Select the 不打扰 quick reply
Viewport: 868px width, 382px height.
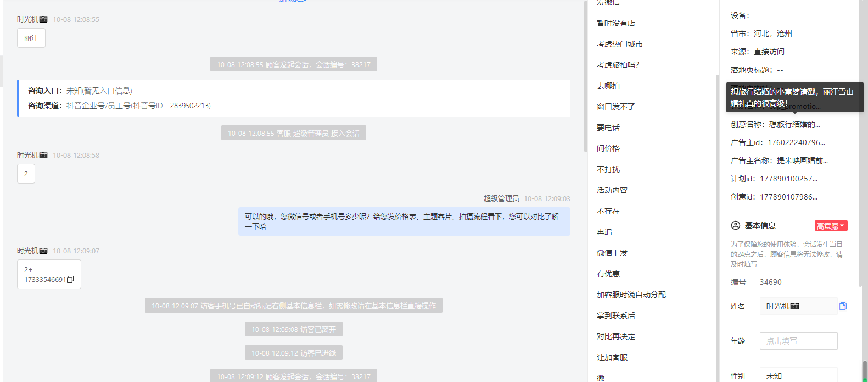[608, 169]
